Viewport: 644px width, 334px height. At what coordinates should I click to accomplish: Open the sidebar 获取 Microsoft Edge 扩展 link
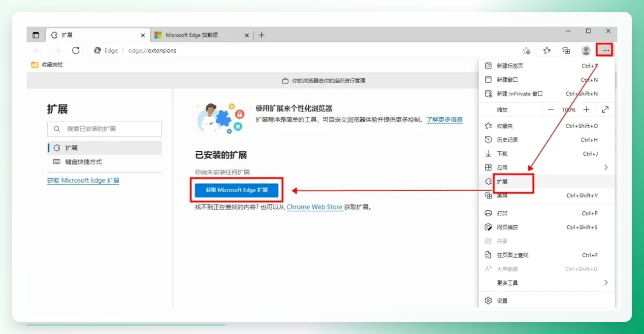[83, 180]
